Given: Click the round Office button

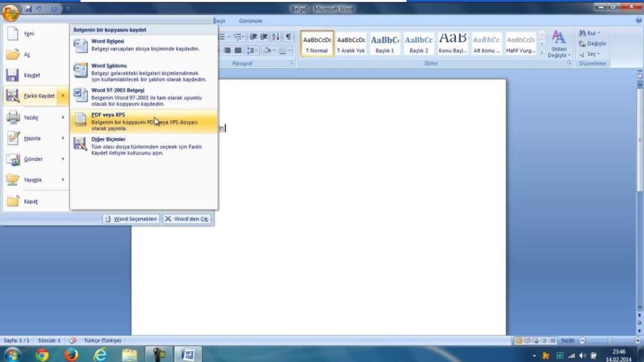Looking at the screenshot, I should click(x=10, y=13).
